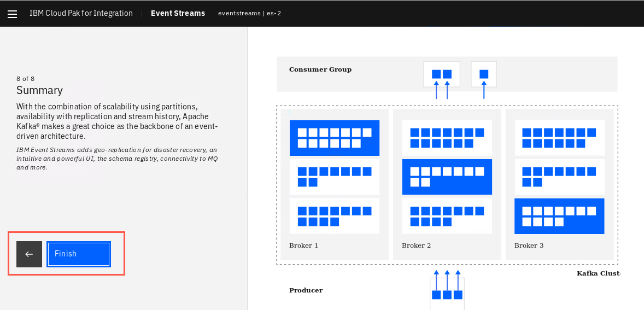Open the hamburger navigation menu

(13, 14)
